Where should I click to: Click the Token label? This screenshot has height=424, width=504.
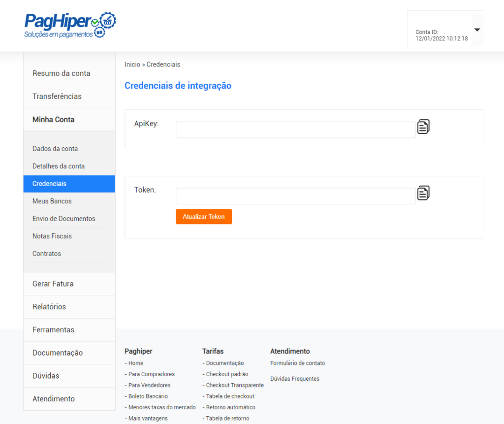pos(145,190)
